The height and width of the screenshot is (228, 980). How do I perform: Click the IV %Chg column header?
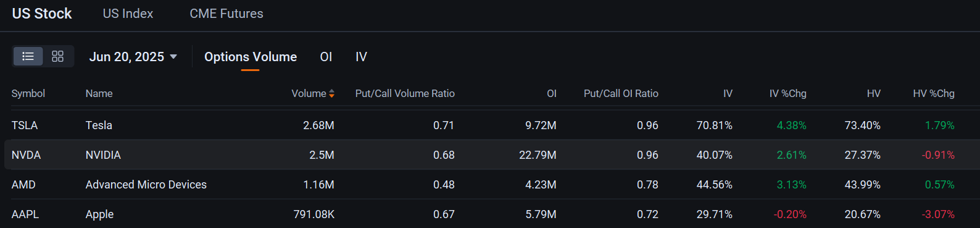point(788,93)
